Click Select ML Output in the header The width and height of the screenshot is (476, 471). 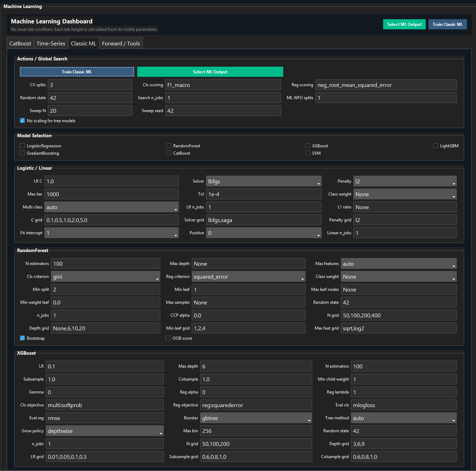tap(404, 24)
